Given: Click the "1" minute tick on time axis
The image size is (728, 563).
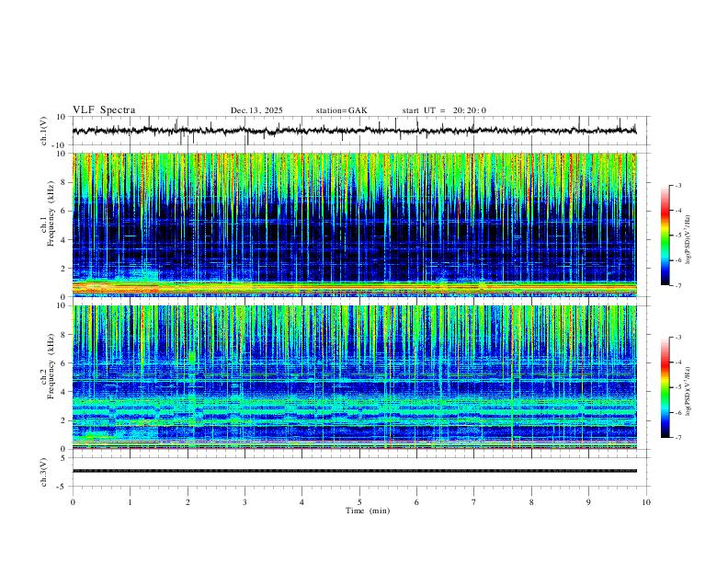Looking at the screenshot, I should coord(130,502).
